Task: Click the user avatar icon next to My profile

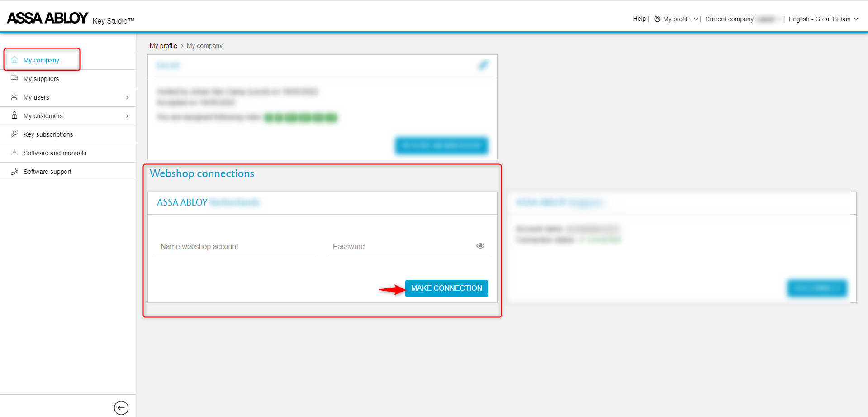Action: [x=657, y=19]
